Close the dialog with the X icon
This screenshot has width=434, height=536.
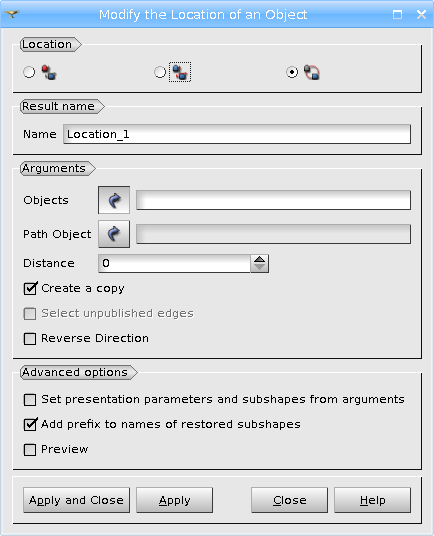pyautogui.click(x=421, y=15)
